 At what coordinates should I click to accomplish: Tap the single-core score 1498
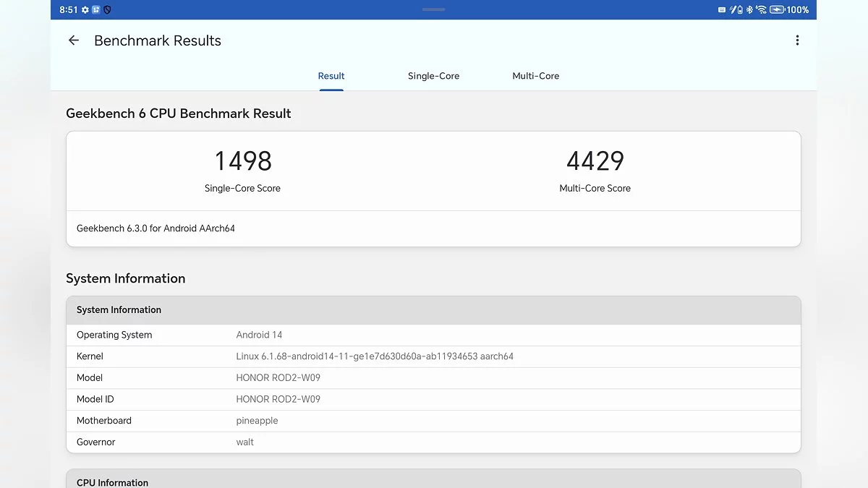tap(243, 161)
